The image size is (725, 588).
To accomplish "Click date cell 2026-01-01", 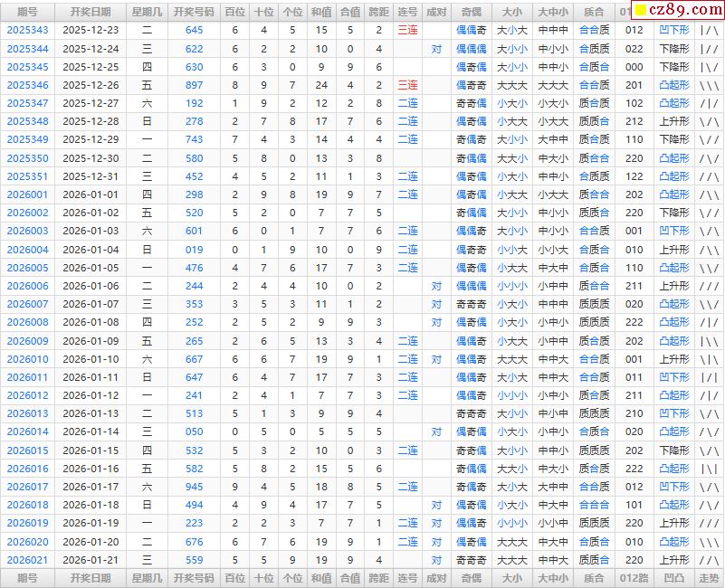I will 91,194.
